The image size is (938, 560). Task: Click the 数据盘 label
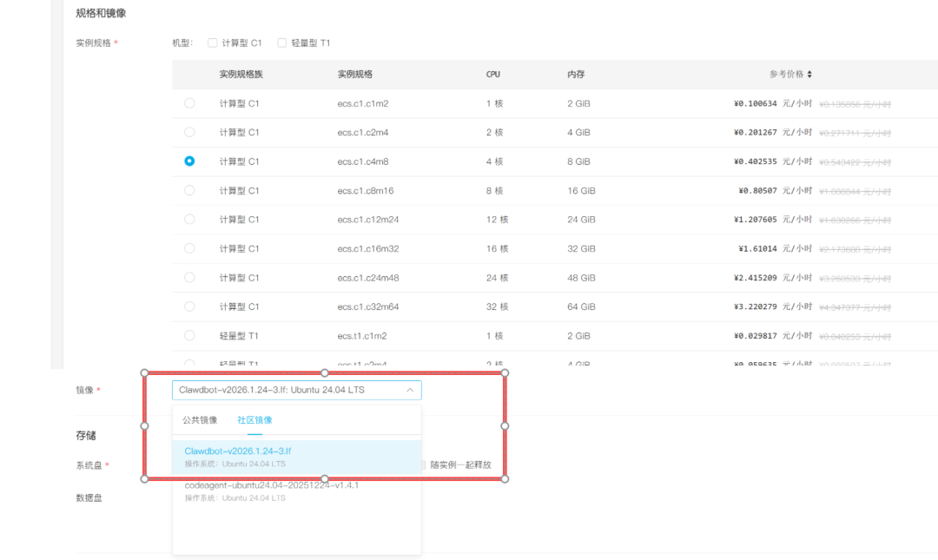pos(89,497)
